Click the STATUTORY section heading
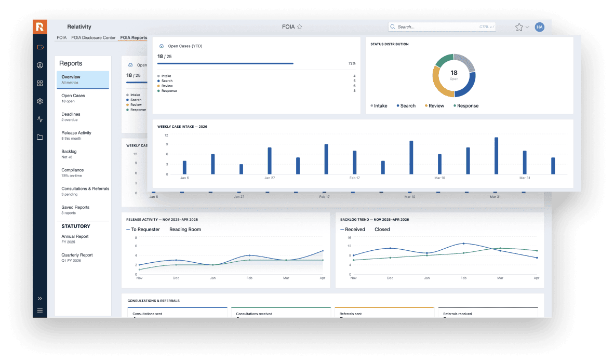This screenshot has height=364, width=614. (75, 226)
